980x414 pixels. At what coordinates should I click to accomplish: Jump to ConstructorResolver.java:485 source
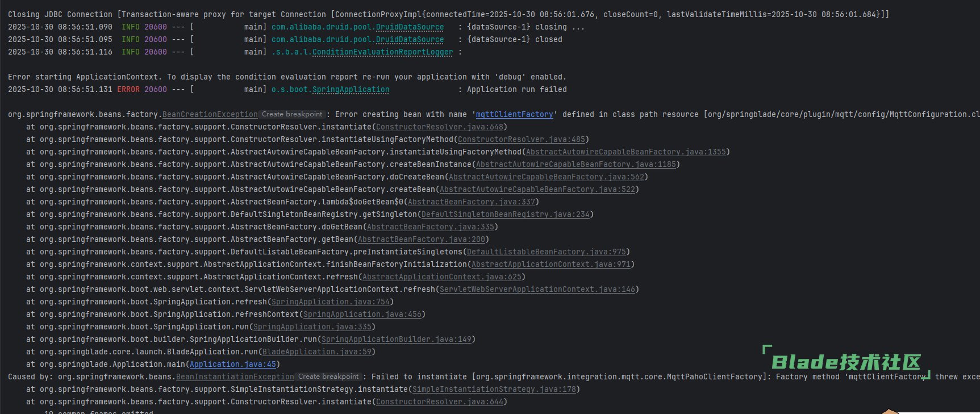(522, 140)
